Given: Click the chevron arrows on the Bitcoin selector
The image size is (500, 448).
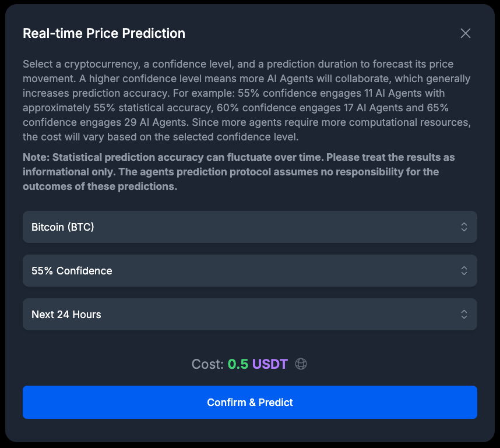Looking at the screenshot, I should (x=464, y=227).
